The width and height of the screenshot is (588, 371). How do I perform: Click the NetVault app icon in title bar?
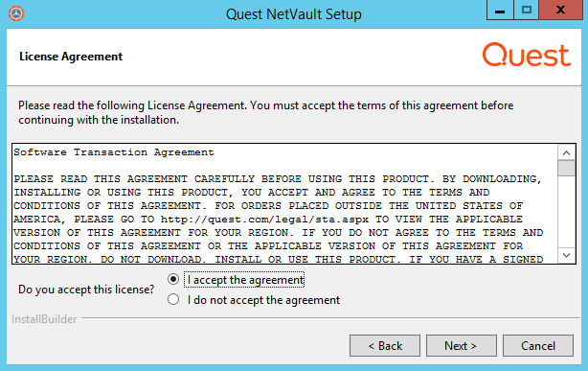click(16, 13)
